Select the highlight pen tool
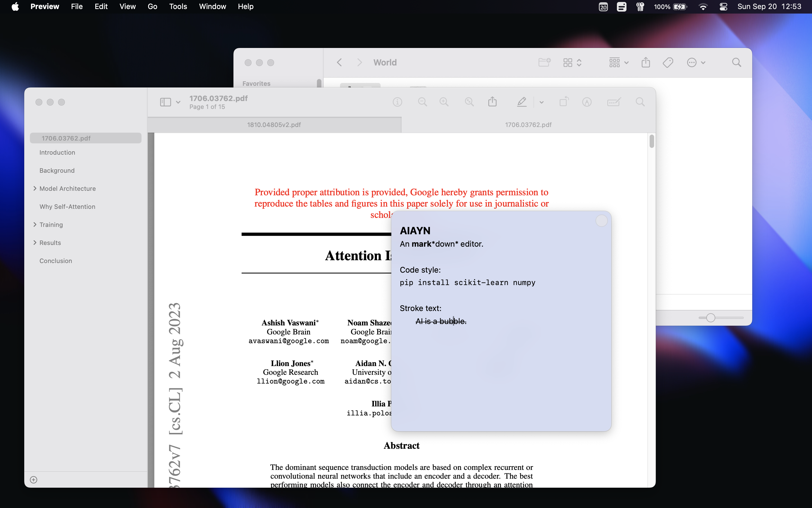 (522, 102)
